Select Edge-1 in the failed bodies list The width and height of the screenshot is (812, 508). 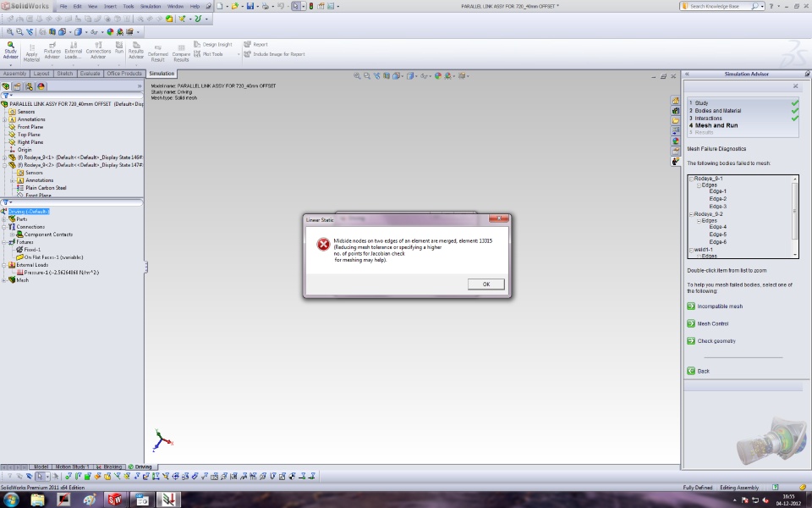[x=718, y=191]
